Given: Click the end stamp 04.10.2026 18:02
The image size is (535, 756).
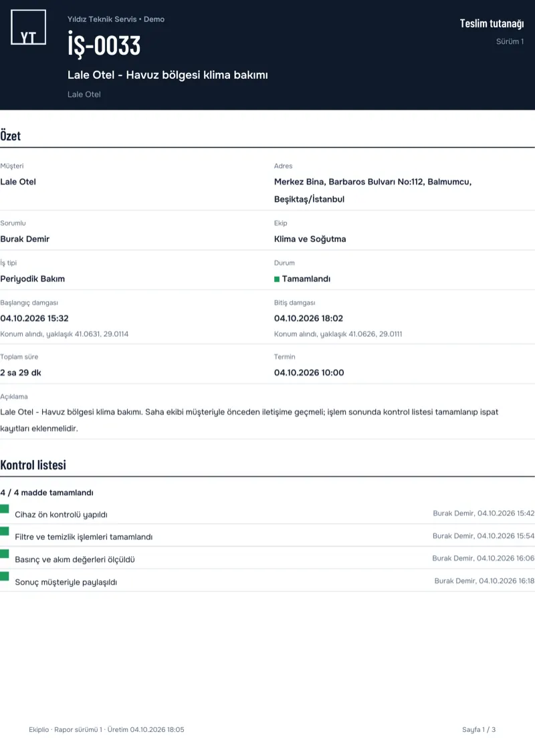Looking at the screenshot, I should [x=308, y=318].
